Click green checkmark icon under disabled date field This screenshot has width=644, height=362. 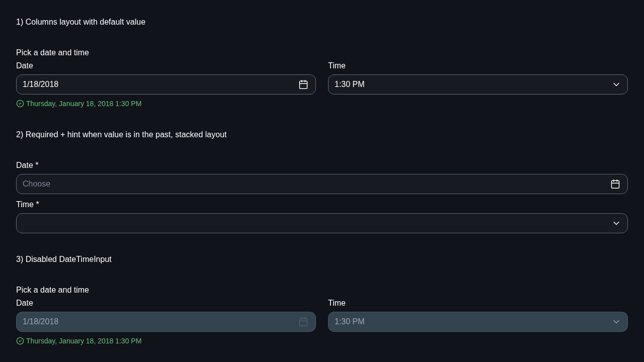(x=20, y=341)
